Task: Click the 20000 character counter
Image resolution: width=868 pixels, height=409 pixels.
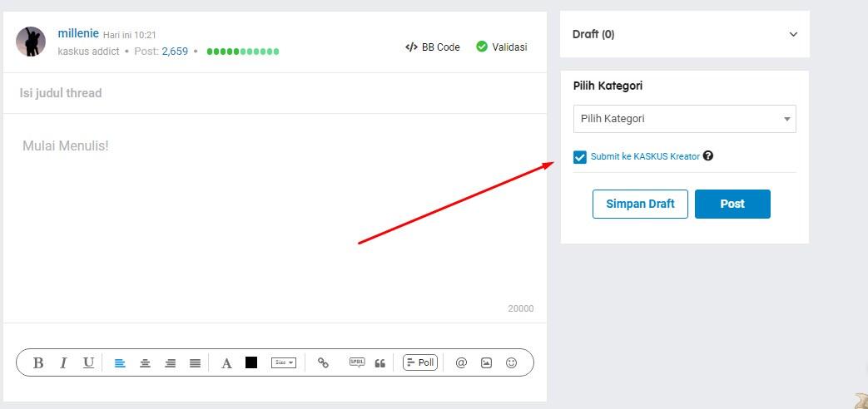Action: tap(521, 309)
